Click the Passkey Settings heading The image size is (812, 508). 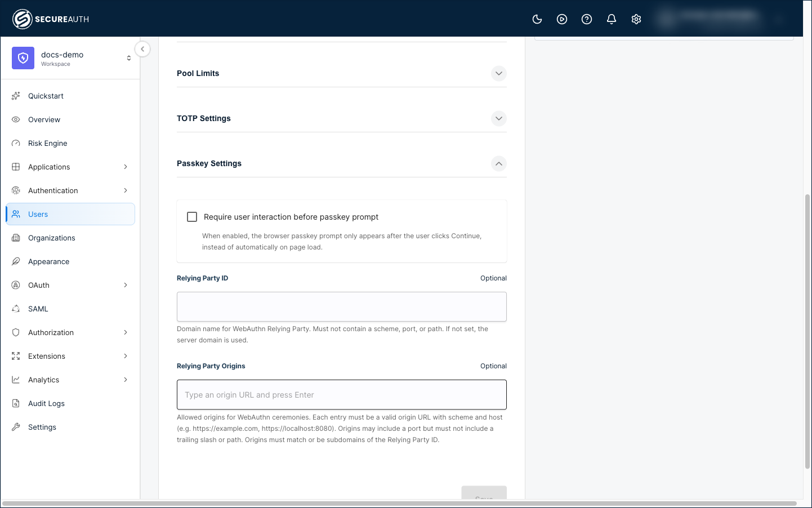[x=209, y=163]
